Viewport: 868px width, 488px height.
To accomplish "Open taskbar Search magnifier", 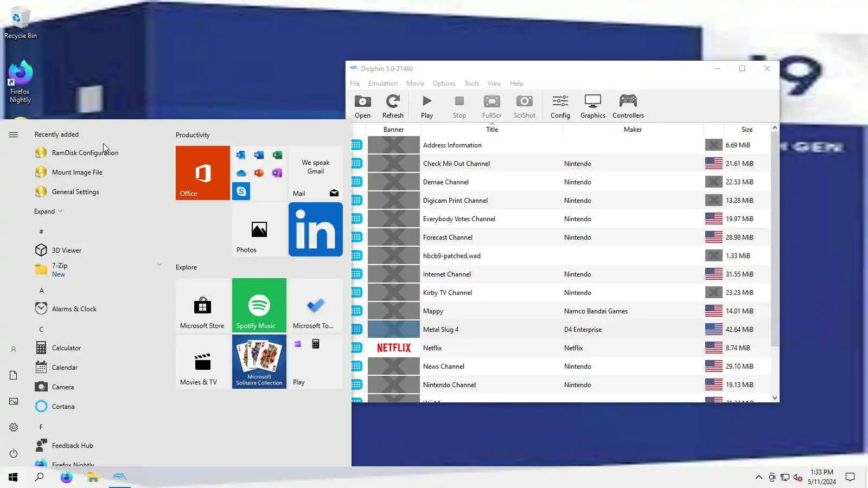I will click(39, 477).
